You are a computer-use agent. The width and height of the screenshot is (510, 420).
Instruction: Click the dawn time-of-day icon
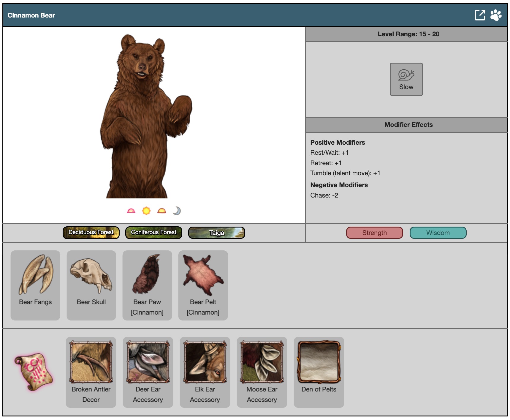coord(131,211)
